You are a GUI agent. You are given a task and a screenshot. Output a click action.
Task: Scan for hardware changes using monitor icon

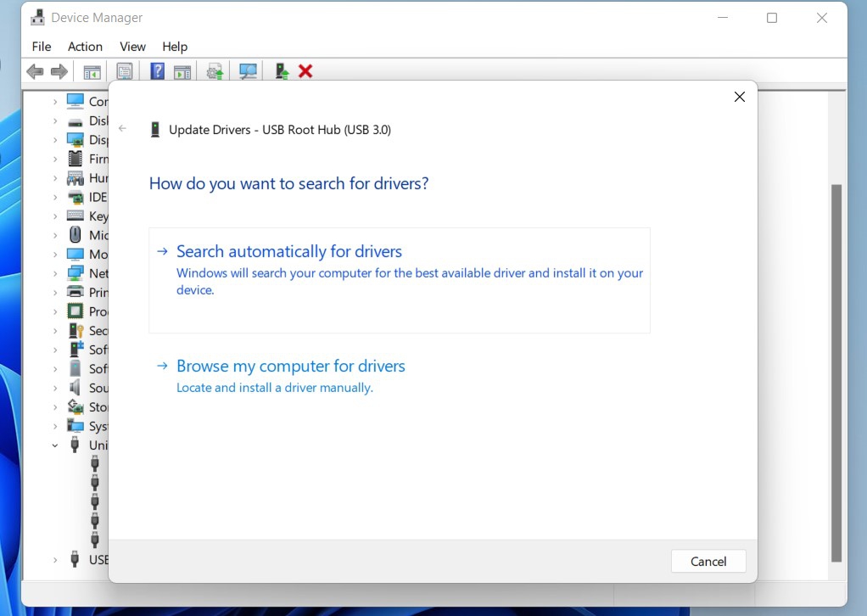pyautogui.click(x=248, y=71)
